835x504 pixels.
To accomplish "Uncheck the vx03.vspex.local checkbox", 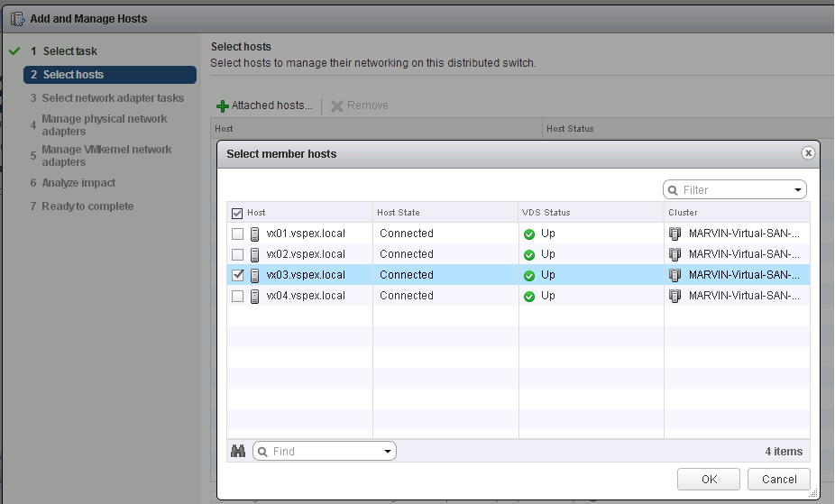I will click(x=237, y=275).
